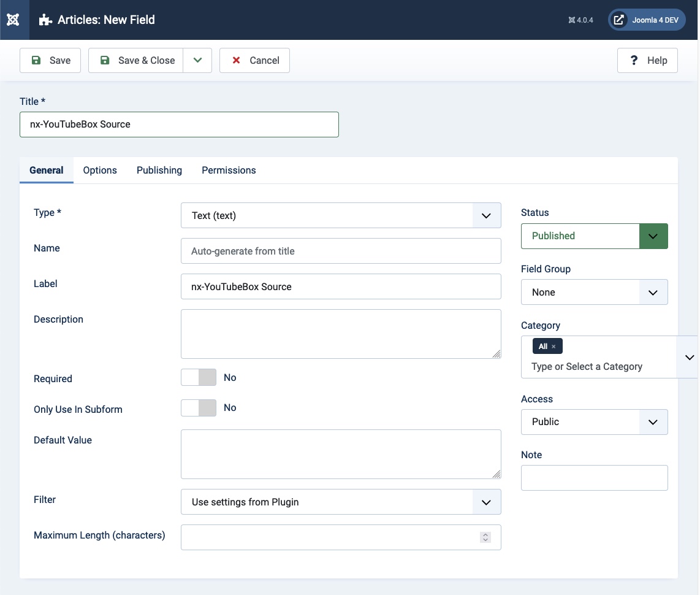Open the Type dropdown

coord(341,215)
